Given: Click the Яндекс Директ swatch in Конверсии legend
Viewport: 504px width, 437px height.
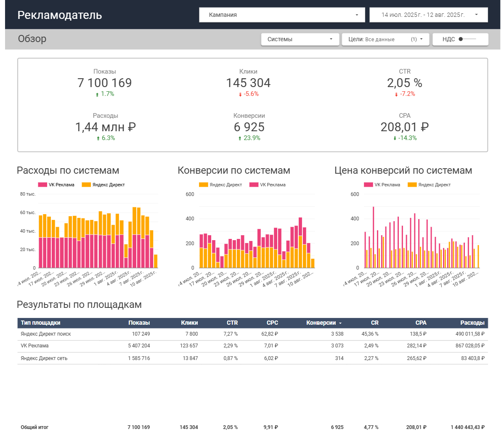Looking at the screenshot, I should (x=204, y=185).
